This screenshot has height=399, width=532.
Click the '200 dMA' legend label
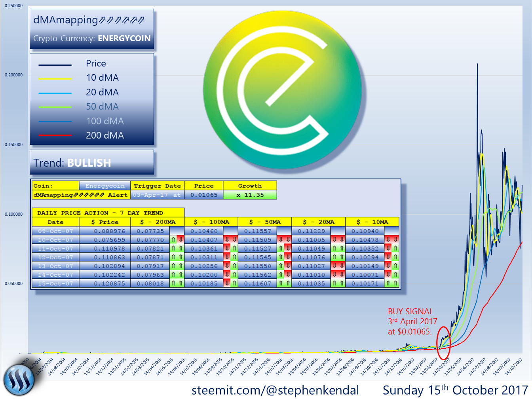105,135
